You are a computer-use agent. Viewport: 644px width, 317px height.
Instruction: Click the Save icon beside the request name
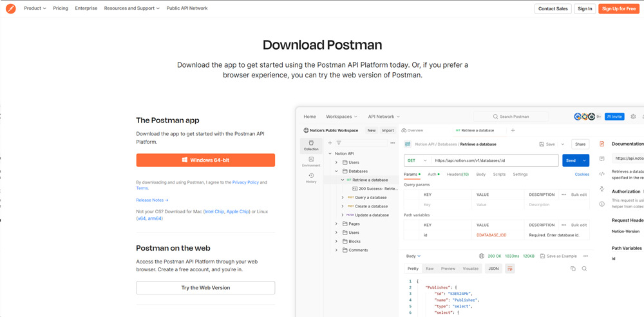542,144
